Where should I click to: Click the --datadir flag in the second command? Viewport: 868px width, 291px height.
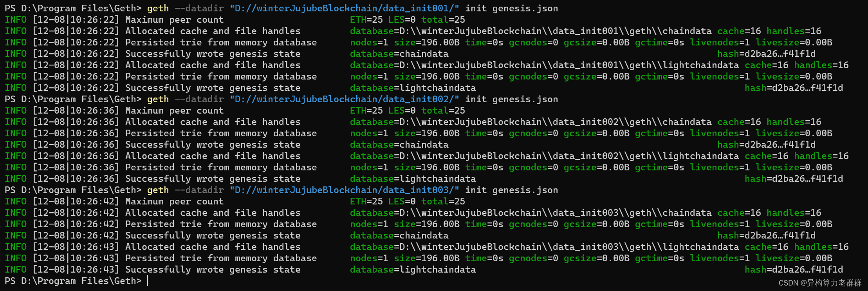[199, 99]
